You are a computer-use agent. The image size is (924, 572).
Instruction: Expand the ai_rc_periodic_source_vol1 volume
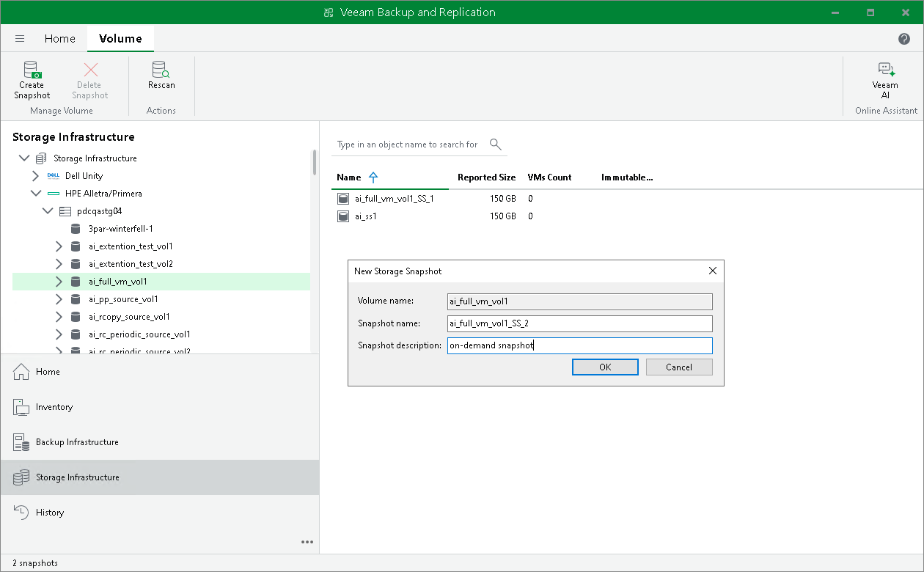coord(59,334)
